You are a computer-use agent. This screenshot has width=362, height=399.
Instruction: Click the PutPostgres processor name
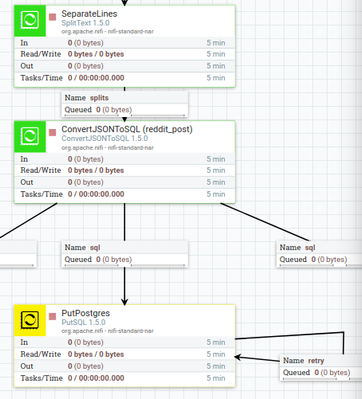coord(86,313)
